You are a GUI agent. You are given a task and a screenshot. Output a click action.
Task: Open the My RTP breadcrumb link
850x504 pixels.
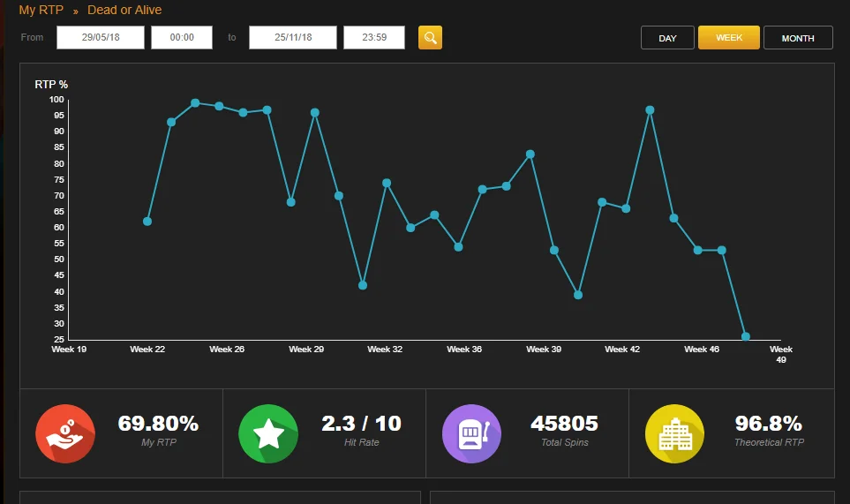pyautogui.click(x=41, y=10)
